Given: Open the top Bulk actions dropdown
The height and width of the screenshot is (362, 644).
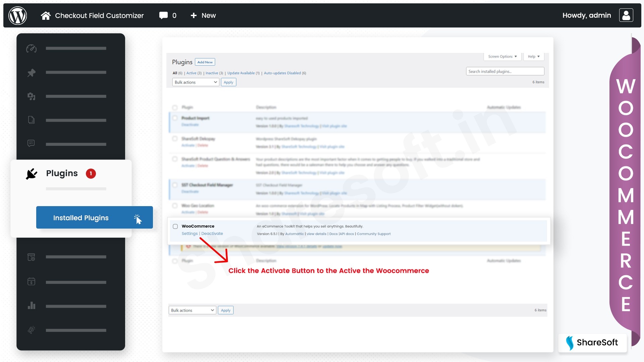Looking at the screenshot, I should tap(196, 82).
